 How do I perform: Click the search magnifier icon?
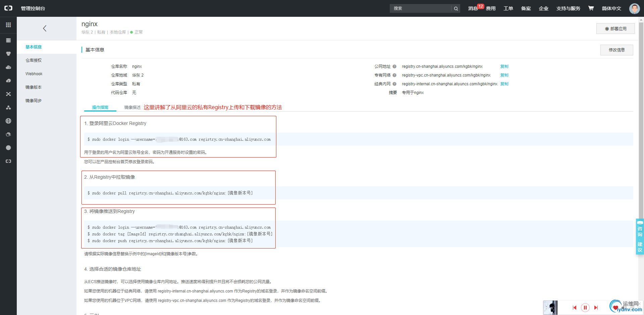[456, 8]
